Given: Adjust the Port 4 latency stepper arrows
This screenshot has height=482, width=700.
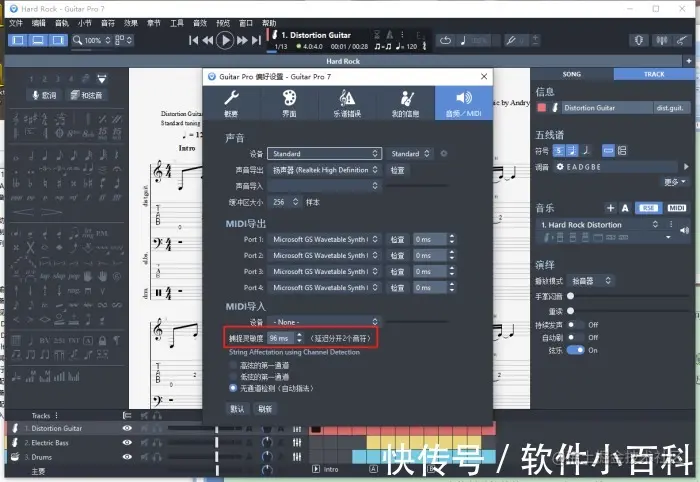Looking at the screenshot, I should pyautogui.click(x=452, y=288).
